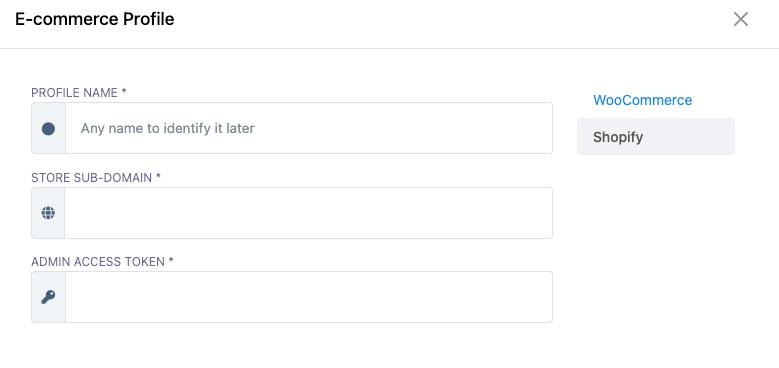Click the circle icon beside Profile Name
Screen dimensions: 779x368
coord(48,129)
